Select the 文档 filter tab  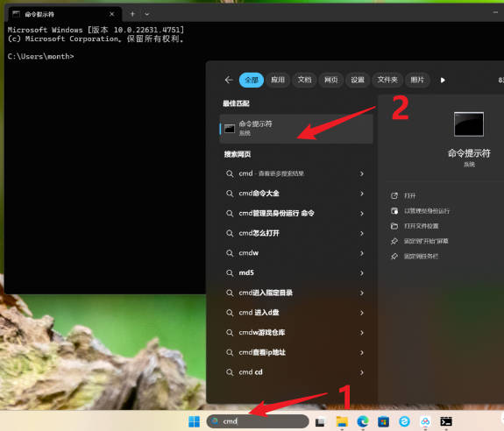coord(304,80)
